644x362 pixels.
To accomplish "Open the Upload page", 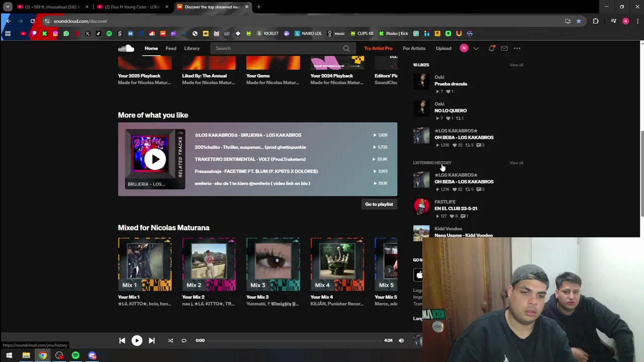I will click(444, 48).
